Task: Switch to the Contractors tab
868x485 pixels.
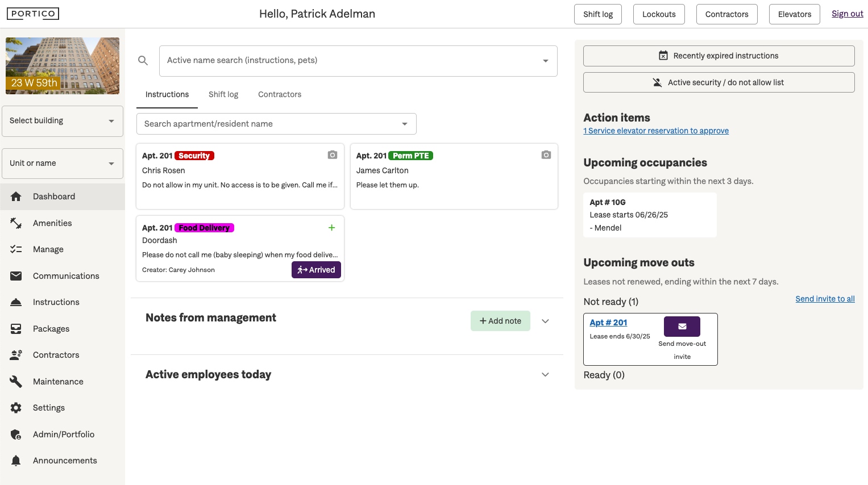Action: (280, 95)
